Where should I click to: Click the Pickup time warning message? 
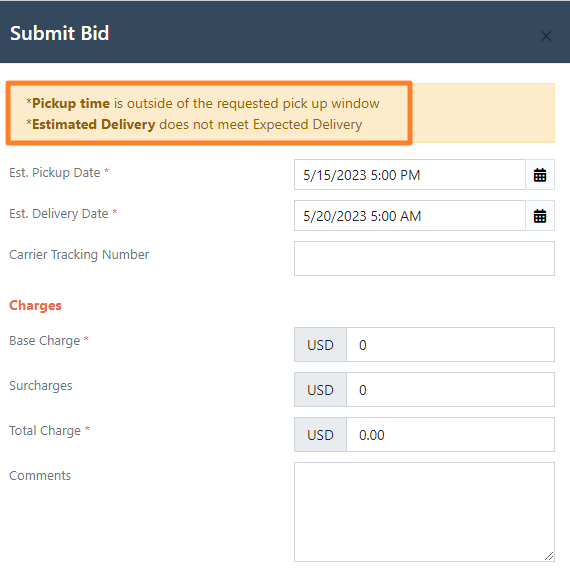tap(203, 103)
